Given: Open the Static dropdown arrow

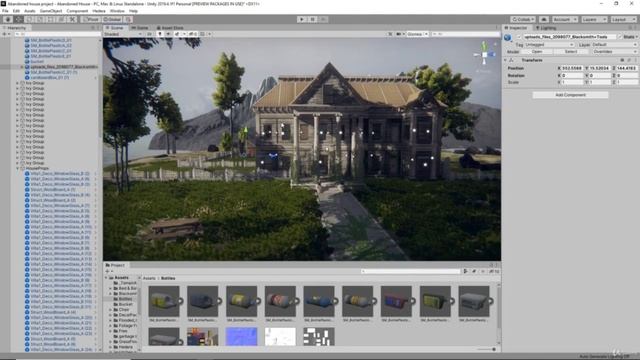Looking at the screenshot, I should [x=636, y=37].
